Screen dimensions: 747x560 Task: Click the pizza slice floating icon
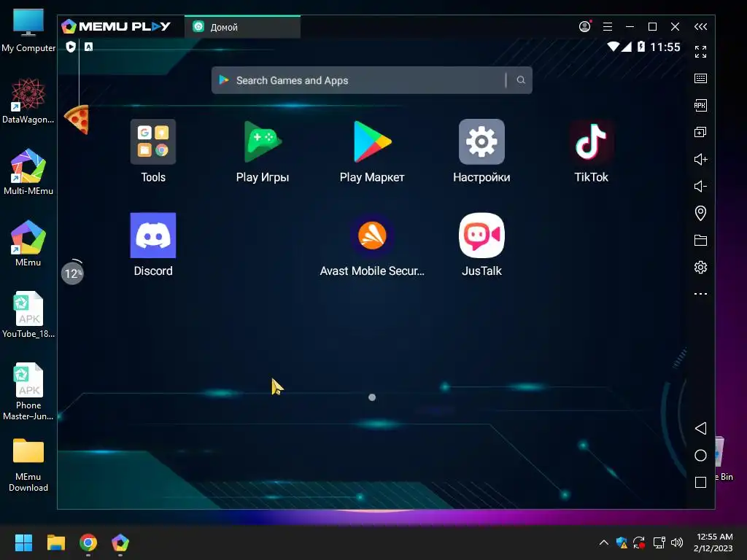coord(77,120)
